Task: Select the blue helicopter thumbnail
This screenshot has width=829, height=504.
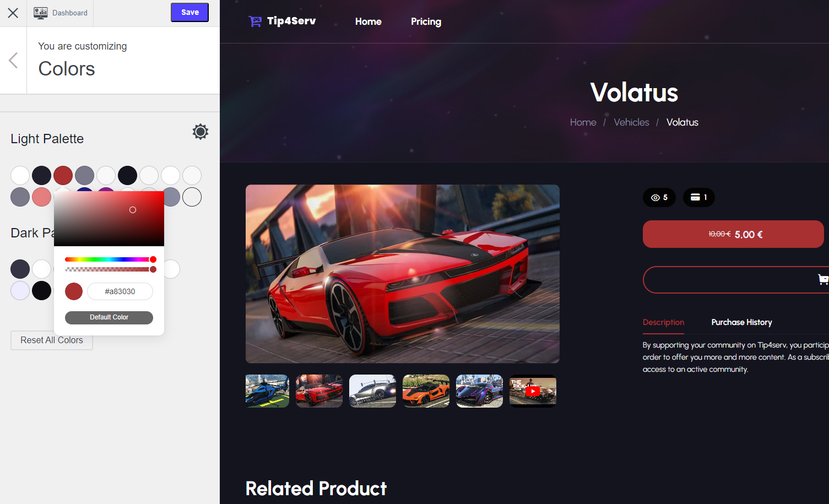Action: coord(267,391)
